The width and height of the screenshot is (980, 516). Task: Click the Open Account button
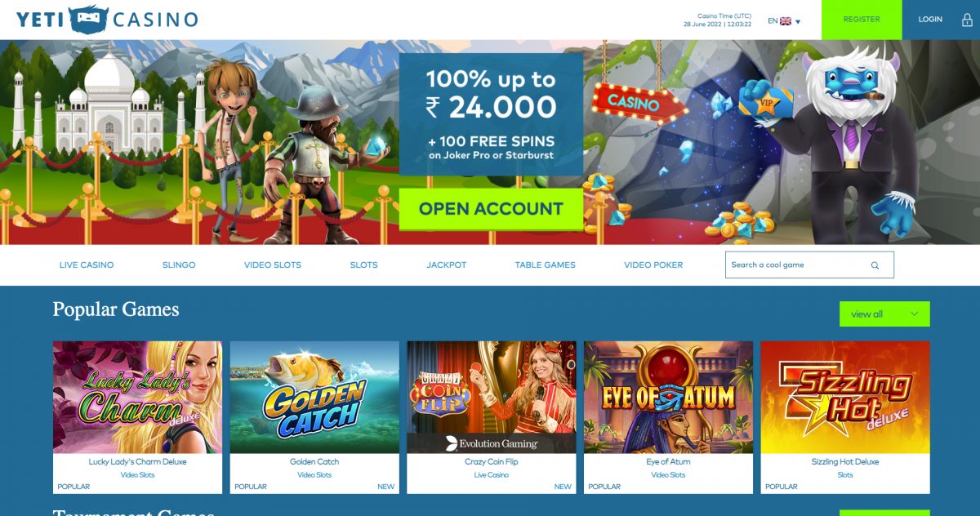pyautogui.click(x=491, y=209)
